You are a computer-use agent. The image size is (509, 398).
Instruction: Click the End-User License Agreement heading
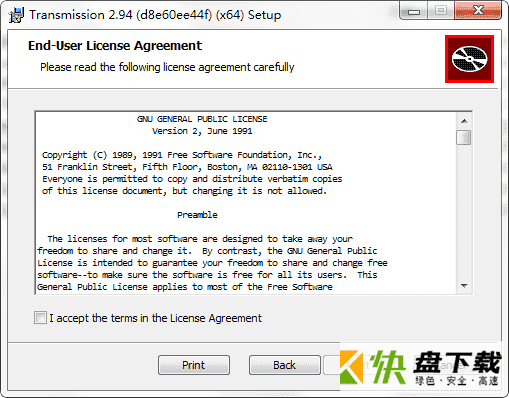click(x=115, y=46)
